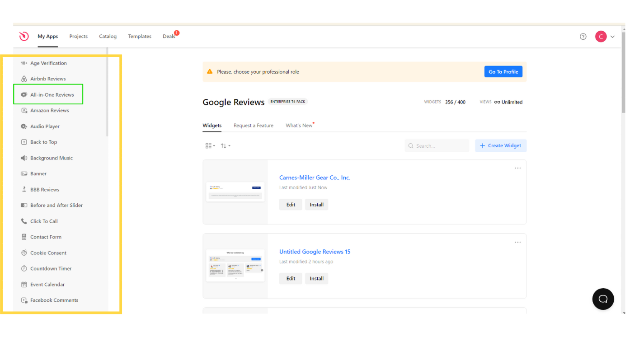The width and height of the screenshot is (644, 337).
Task: Open more options for Carnes-Miller Gear widget
Action: tap(517, 168)
